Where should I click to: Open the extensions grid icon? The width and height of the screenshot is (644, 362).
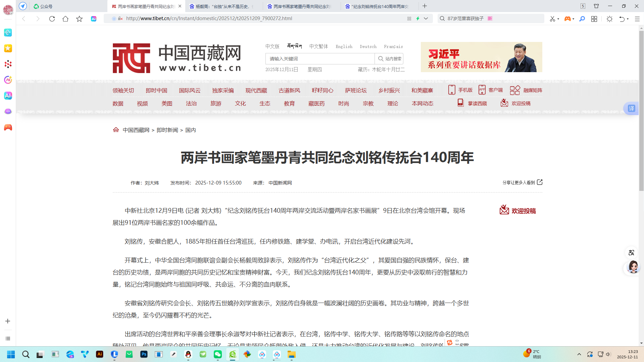(x=594, y=19)
